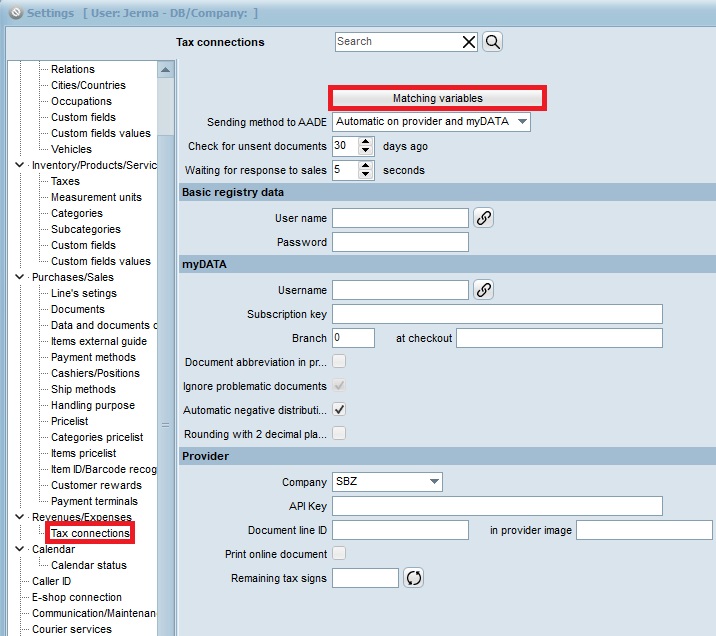The height and width of the screenshot is (636, 716).
Task: Click the settings window icon in title bar
Action: pyautogui.click(x=16, y=13)
